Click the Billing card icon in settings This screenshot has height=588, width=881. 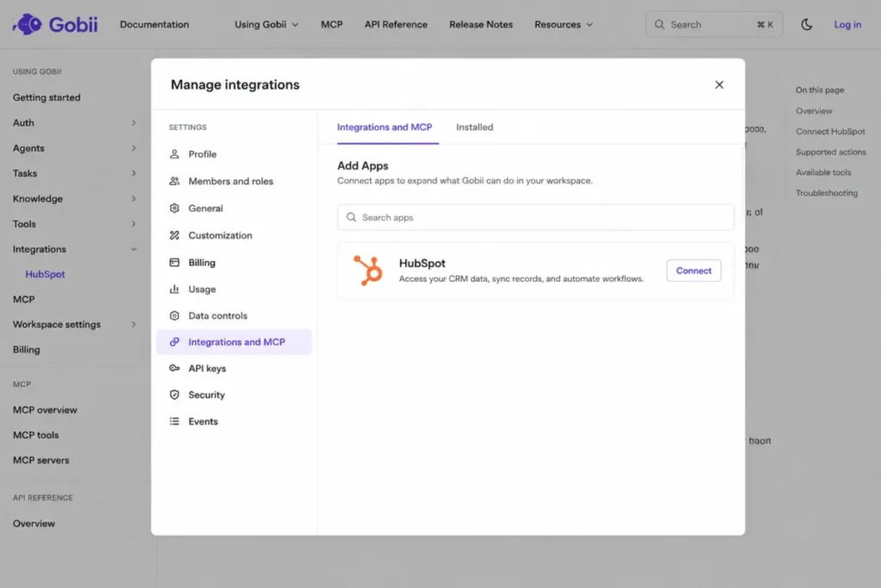coord(174,262)
